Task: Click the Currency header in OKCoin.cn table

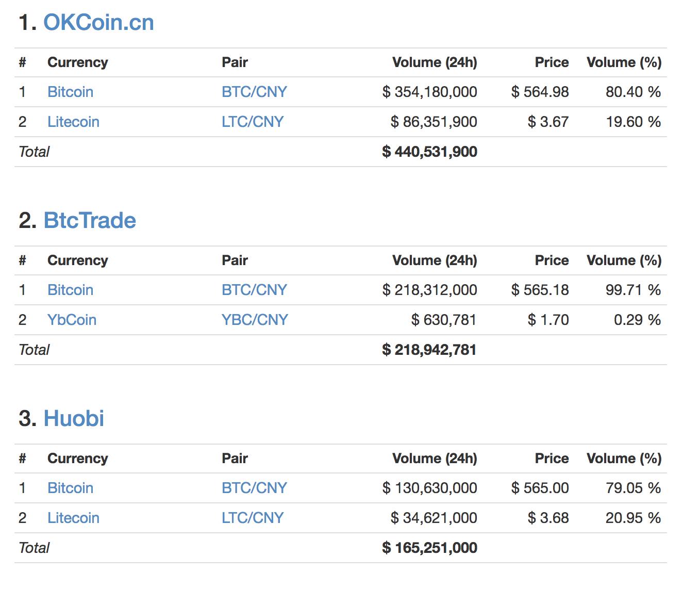Action: tap(78, 62)
